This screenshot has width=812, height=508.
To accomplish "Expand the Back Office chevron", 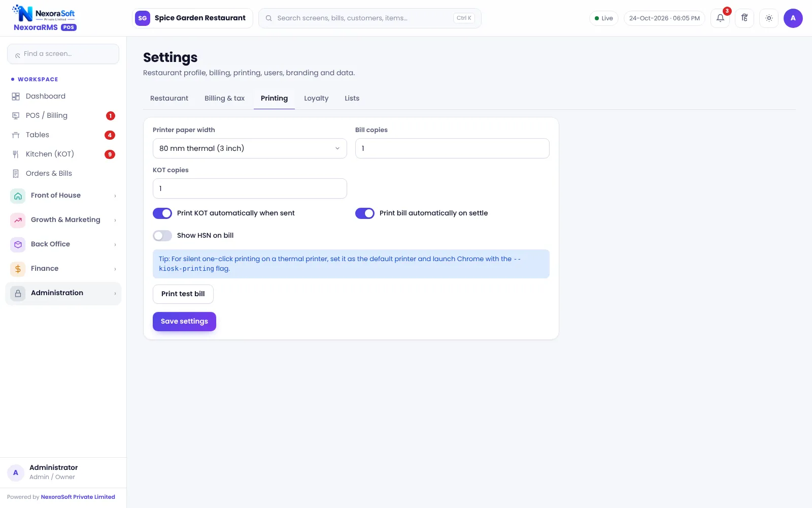I will (115, 244).
